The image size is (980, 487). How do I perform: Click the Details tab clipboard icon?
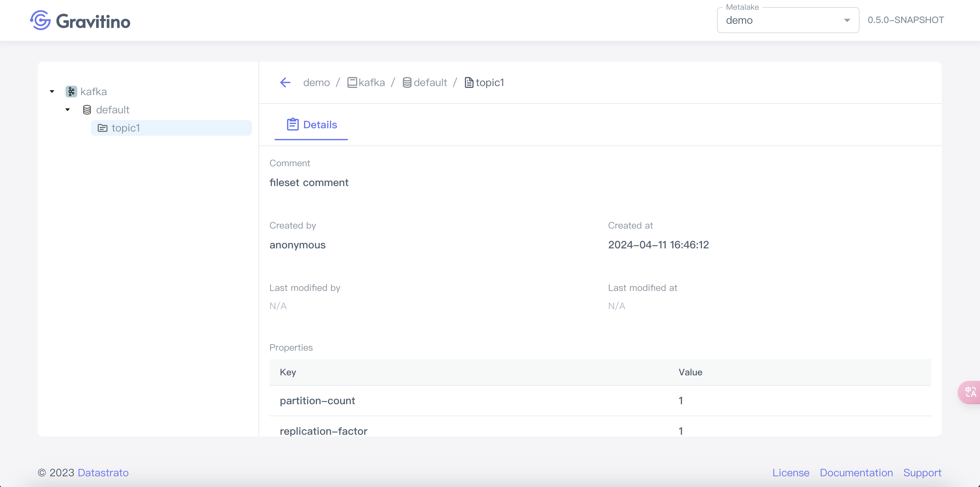pos(292,124)
